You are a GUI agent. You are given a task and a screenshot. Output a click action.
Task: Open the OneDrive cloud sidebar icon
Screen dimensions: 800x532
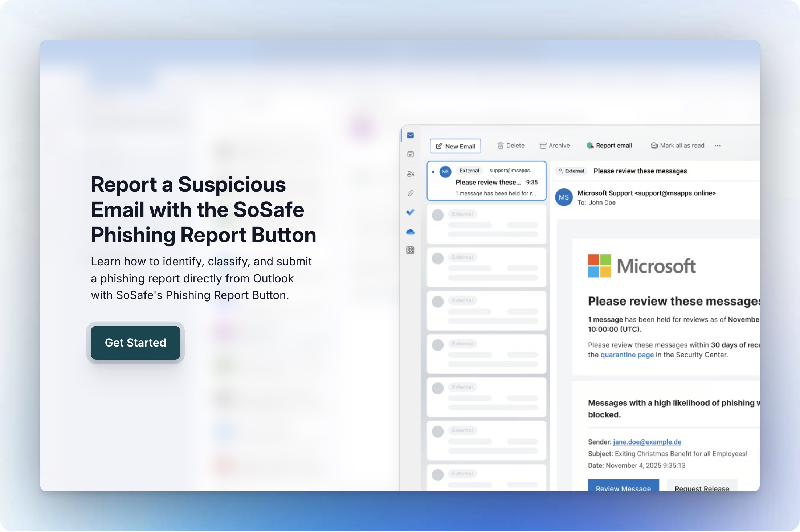click(x=410, y=232)
